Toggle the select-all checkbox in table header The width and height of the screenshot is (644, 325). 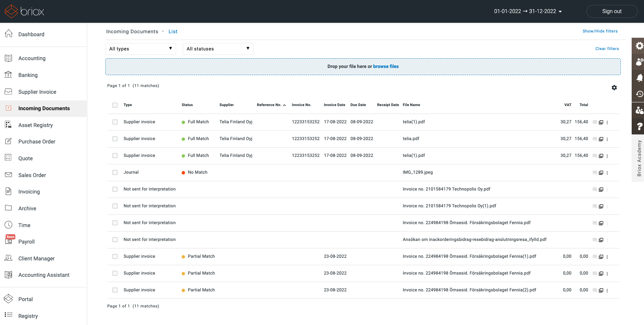[x=115, y=105]
